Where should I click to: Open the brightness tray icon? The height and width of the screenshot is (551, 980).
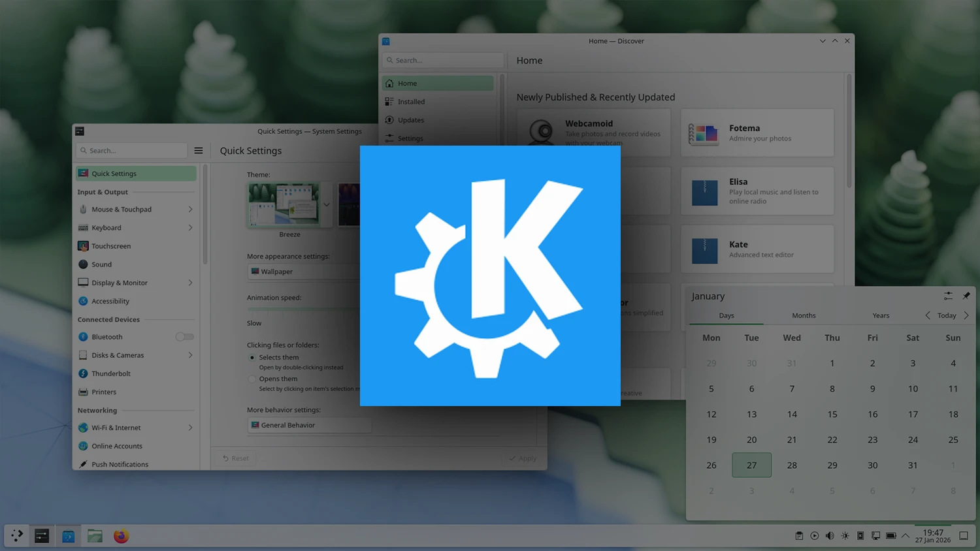(x=845, y=536)
